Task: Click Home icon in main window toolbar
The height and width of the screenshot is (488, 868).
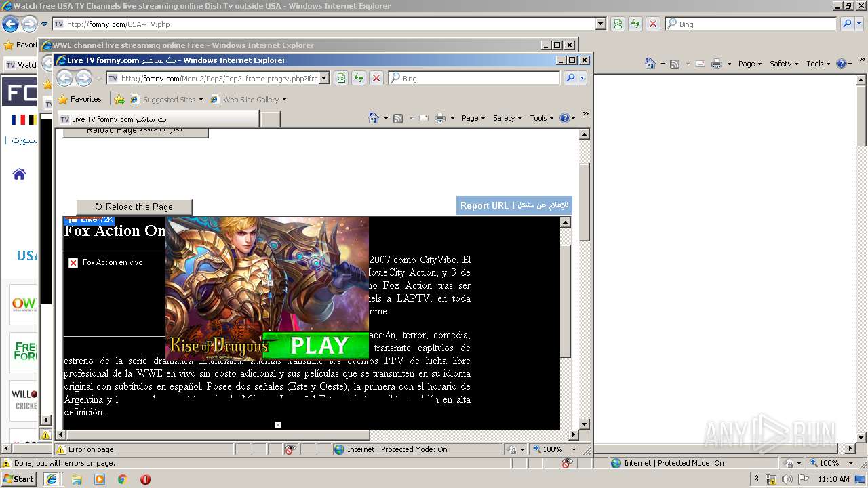Action: [650, 64]
